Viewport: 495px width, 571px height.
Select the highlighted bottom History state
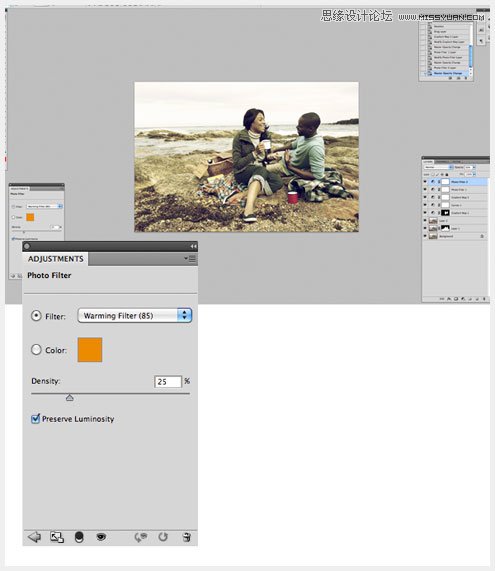click(447, 73)
